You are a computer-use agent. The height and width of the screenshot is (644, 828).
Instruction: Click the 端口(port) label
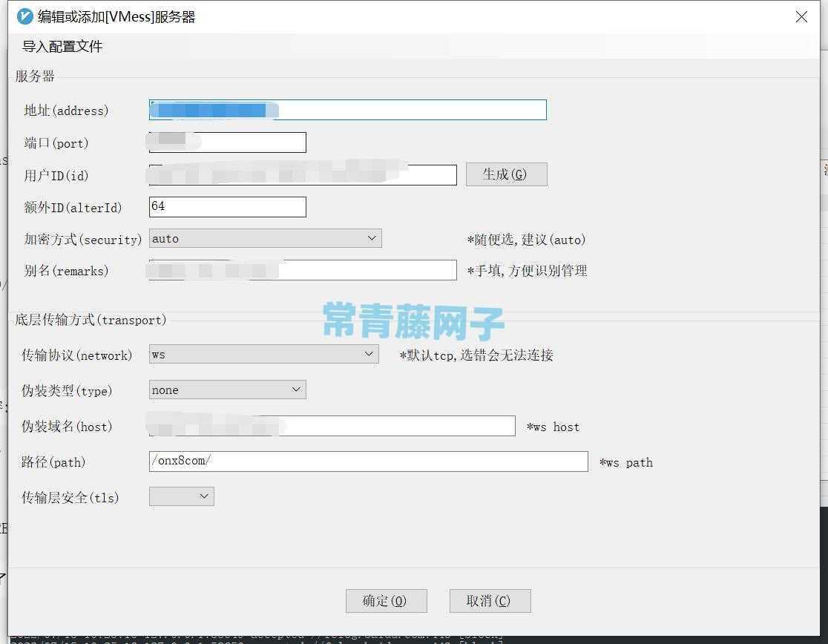[x=56, y=143]
